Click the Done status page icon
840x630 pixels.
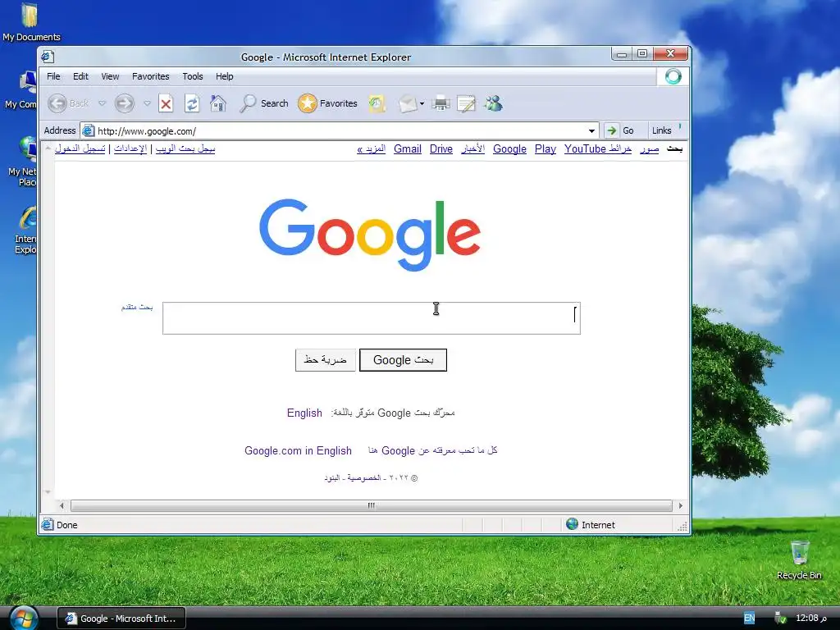click(48, 524)
